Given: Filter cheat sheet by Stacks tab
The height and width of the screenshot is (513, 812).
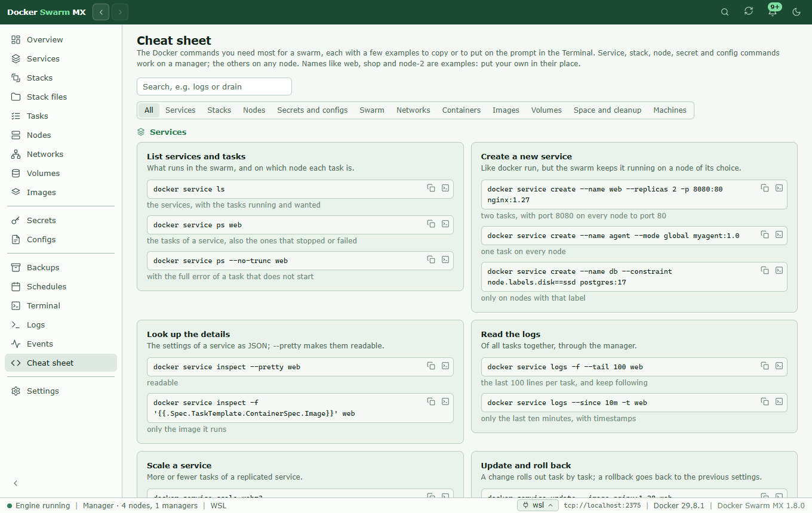Looking at the screenshot, I should tap(219, 110).
